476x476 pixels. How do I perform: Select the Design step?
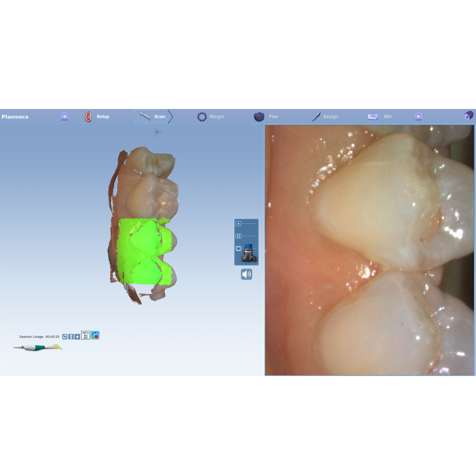click(x=325, y=117)
